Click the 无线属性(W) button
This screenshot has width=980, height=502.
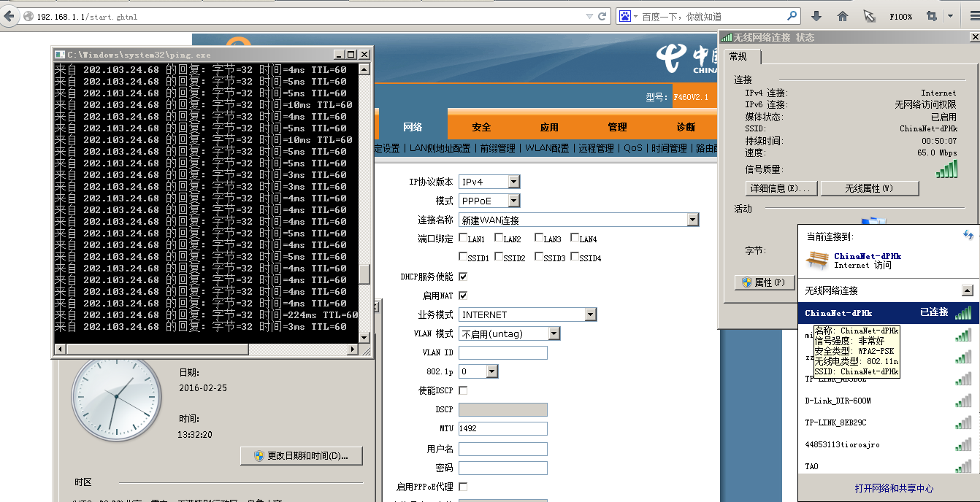point(869,188)
